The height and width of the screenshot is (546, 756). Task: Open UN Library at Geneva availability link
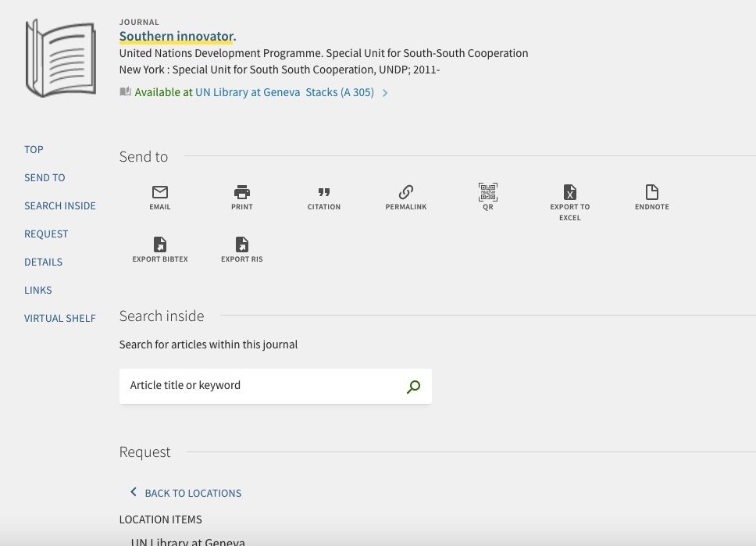coord(248,92)
